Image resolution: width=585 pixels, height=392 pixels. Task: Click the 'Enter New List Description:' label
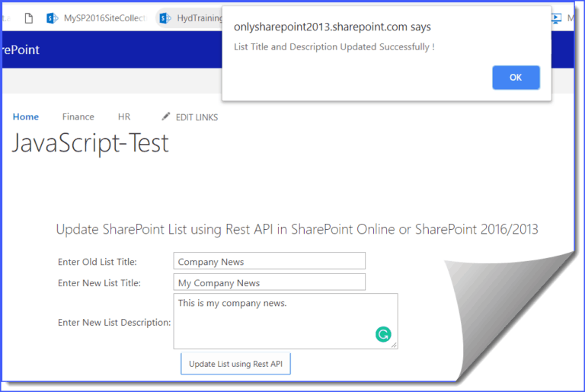point(114,322)
